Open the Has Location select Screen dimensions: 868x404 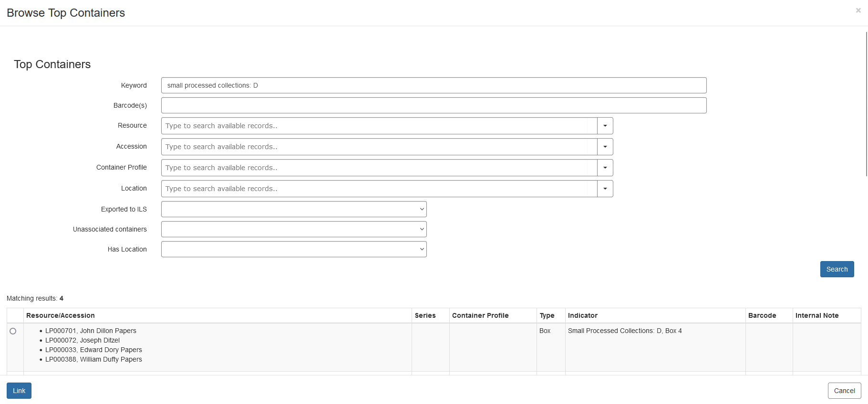[x=294, y=249]
